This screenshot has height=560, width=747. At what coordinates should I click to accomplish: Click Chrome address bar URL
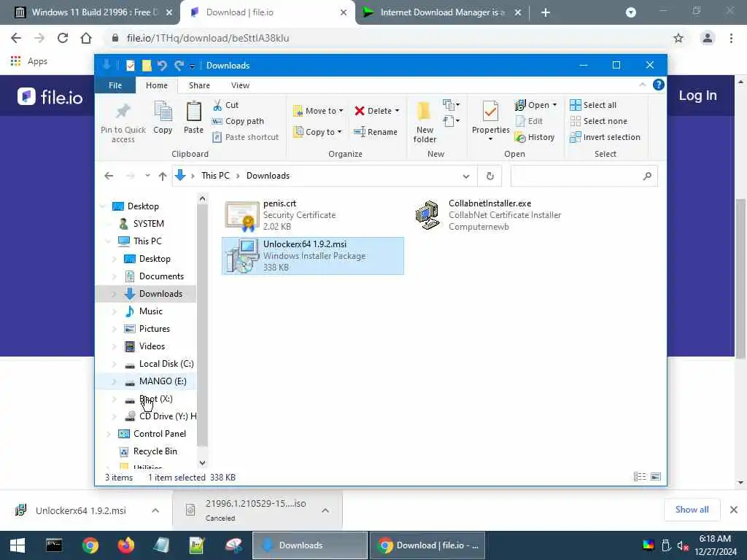coord(208,38)
